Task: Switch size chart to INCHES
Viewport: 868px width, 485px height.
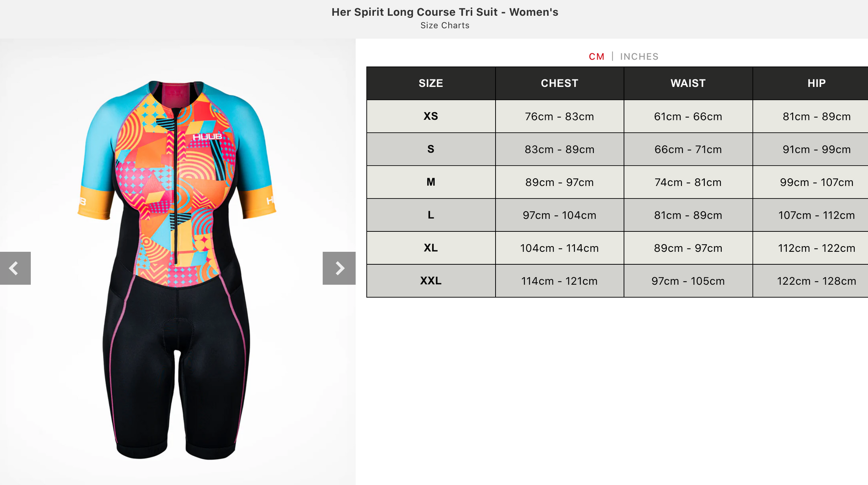Action: pos(639,57)
